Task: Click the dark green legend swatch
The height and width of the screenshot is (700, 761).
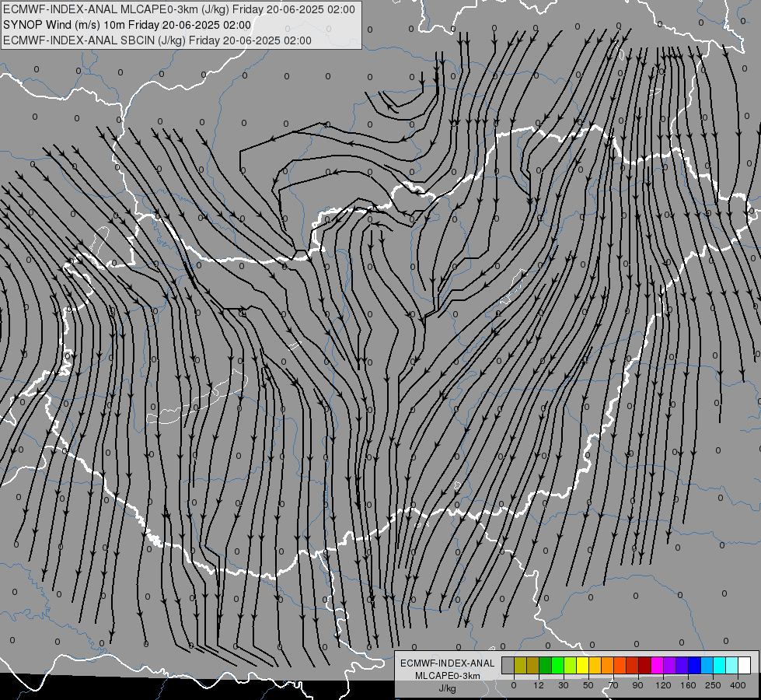Action: click(546, 665)
